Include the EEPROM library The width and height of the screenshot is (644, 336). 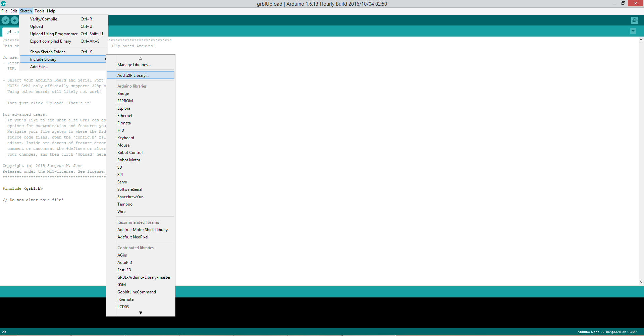click(x=141, y=101)
